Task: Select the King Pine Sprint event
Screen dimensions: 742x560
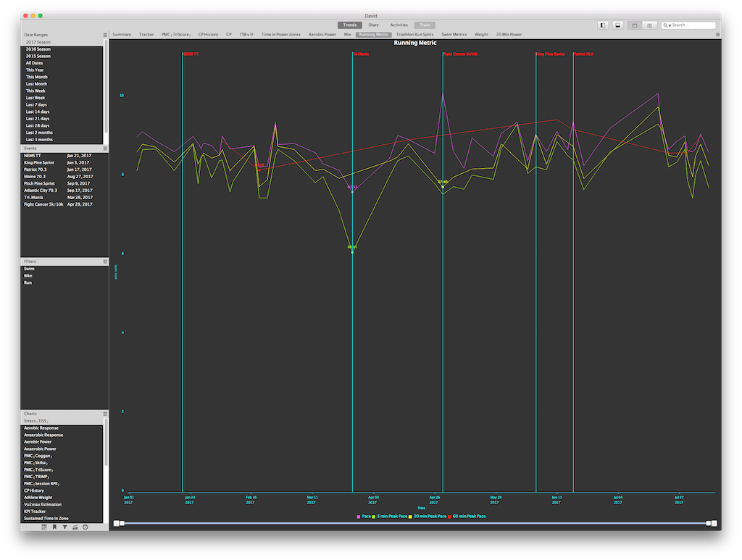Action: pos(64,163)
